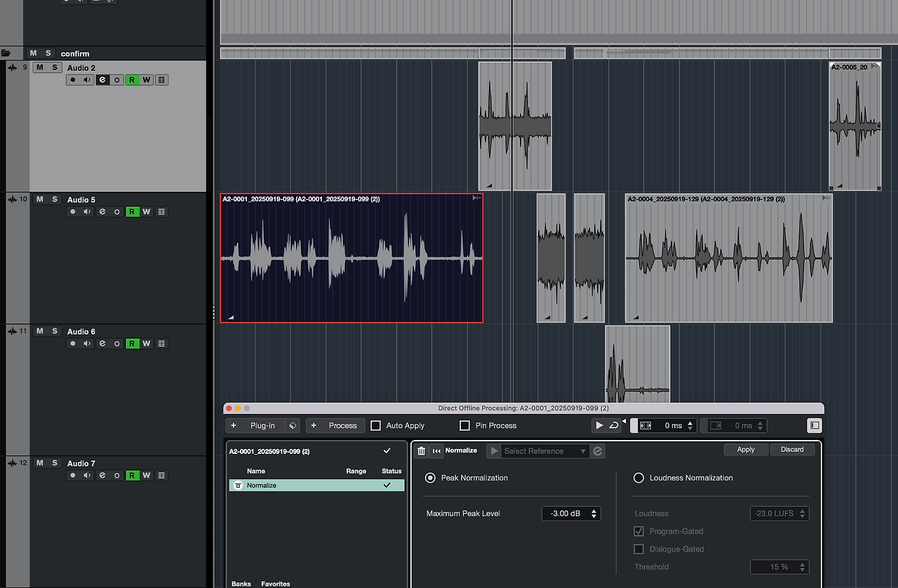898x588 pixels.
Task: Click the Favorites icon beside Plug-in button
Action: pyautogui.click(x=293, y=425)
